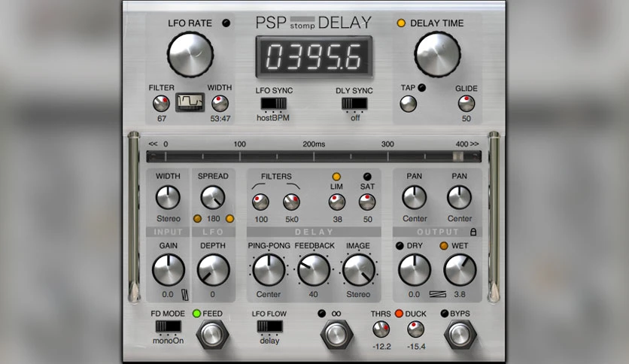Click the LFO FILTER small knob
Viewport: 629px width, 364px height.
click(x=161, y=104)
